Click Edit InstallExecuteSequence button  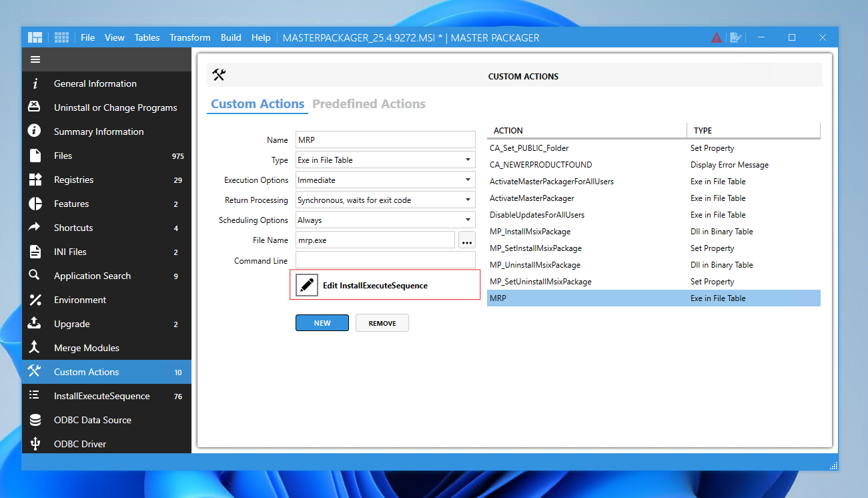coord(386,285)
